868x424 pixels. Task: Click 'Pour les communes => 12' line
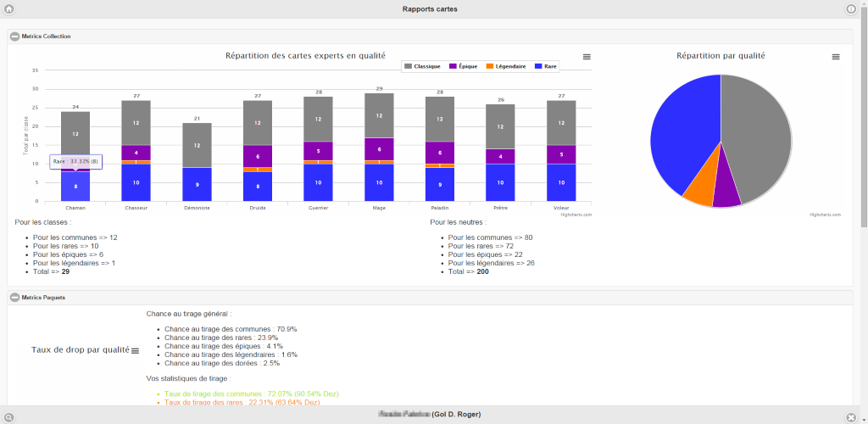click(x=75, y=237)
